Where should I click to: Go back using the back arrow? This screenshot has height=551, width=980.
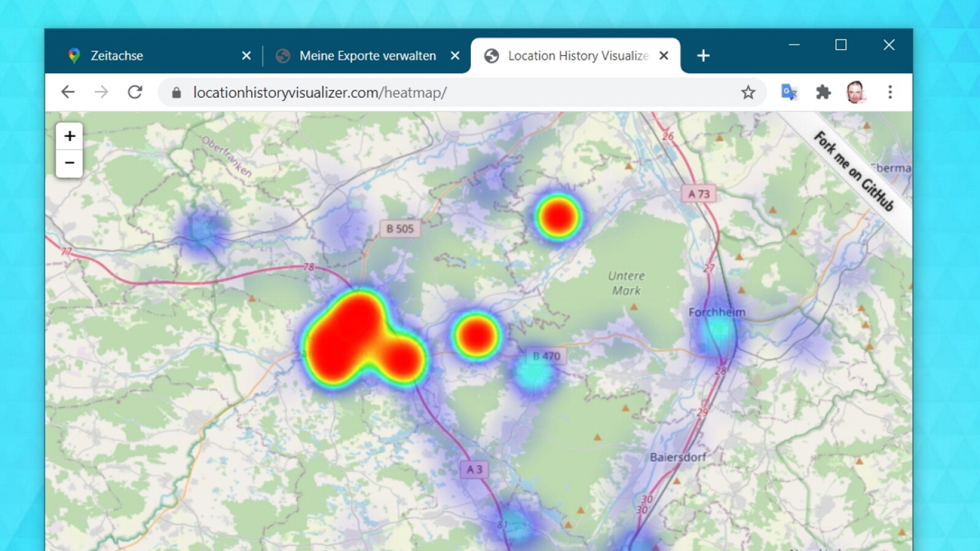pos(68,92)
